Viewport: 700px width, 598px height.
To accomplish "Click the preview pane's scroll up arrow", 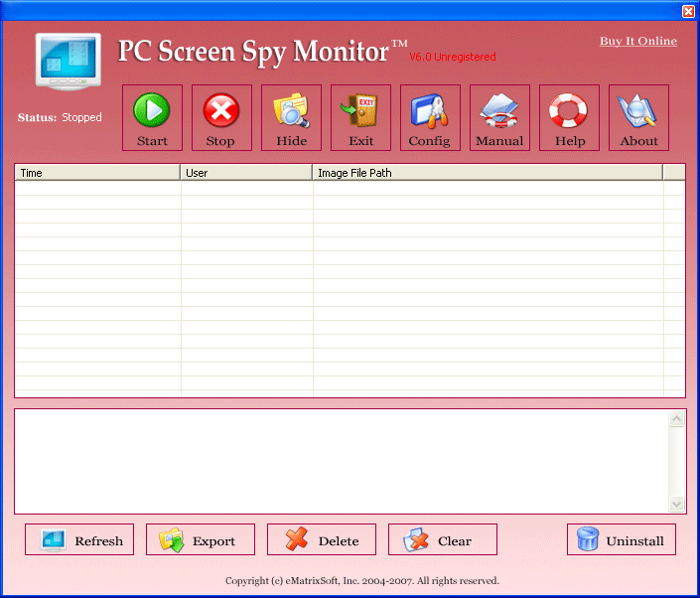I will (677, 418).
